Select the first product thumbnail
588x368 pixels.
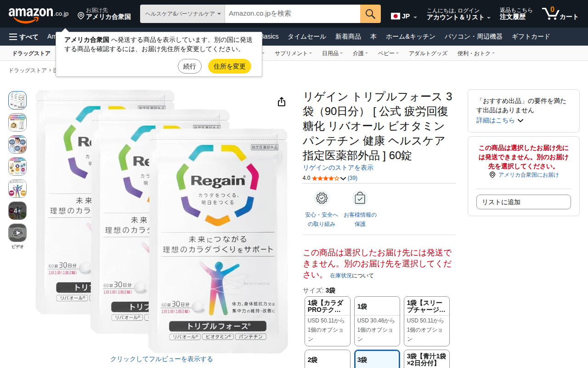[17, 100]
